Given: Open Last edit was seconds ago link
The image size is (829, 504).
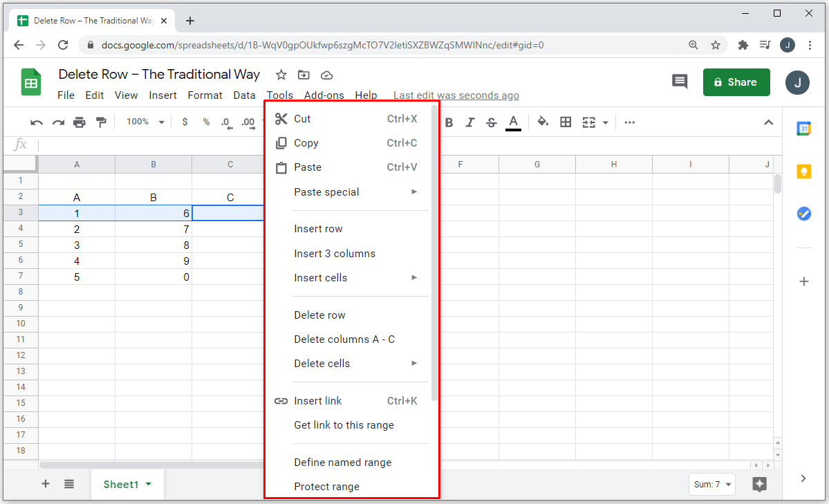Looking at the screenshot, I should [456, 95].
